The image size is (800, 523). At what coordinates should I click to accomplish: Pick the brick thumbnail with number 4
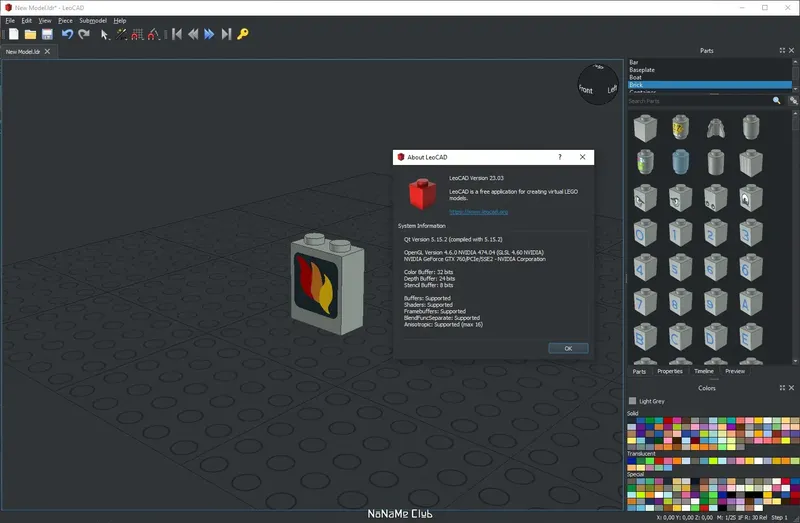coord(645,267)
